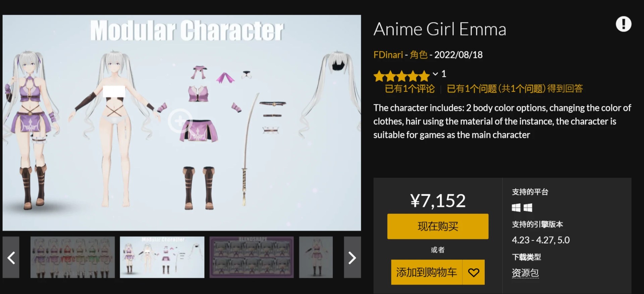The image size is (644, 294).
Task: Click the first Windows platform icon
Action: pyautogui.click(x=516, y=208)
